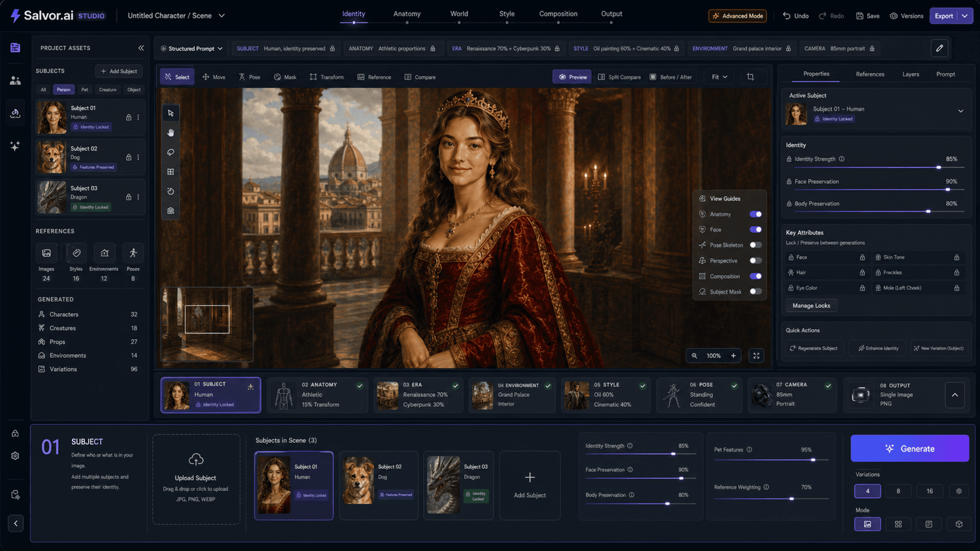The image size is (980, 551).
Task: Open the Composition tab
Action: tap(558, 14)
